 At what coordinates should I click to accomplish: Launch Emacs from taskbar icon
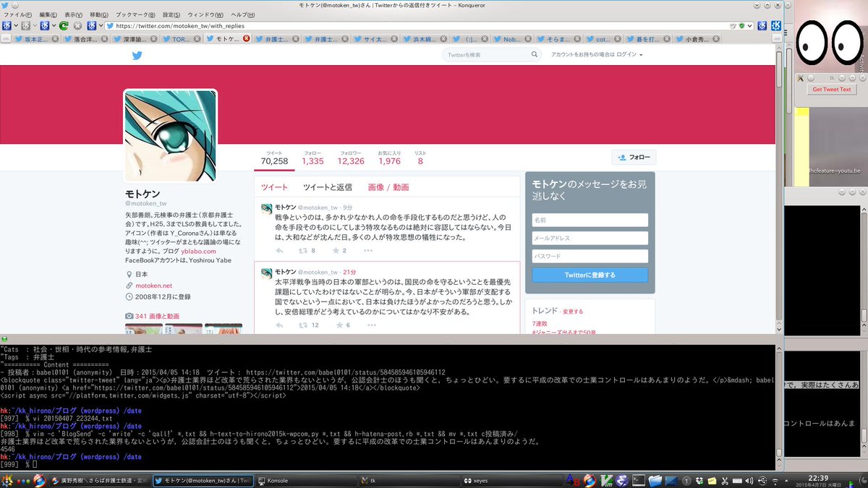pyautogui.click(x=624, y=480)
